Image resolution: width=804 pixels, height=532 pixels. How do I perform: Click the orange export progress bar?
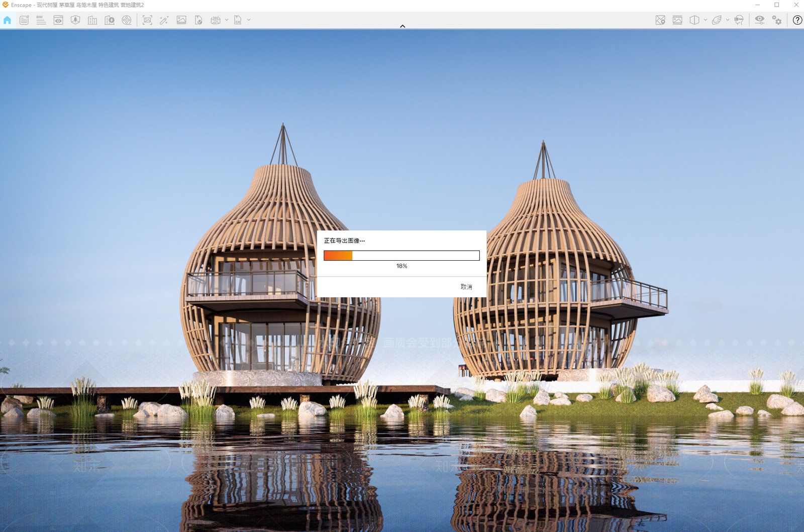coord(401,256)
